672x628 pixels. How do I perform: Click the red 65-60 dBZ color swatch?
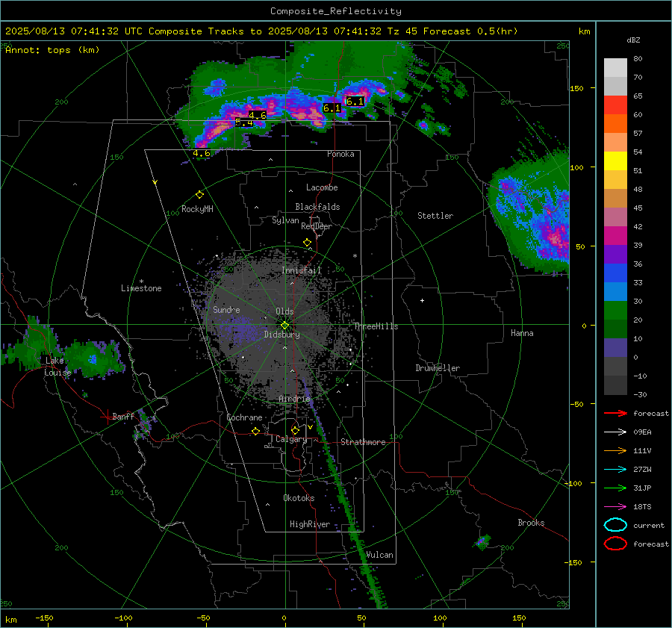tap(615, 105)
